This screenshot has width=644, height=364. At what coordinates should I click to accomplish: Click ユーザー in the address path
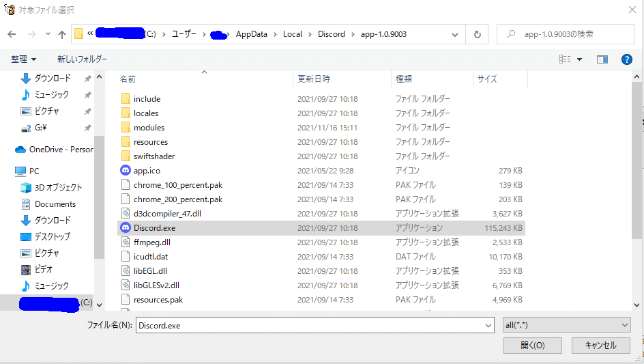184,34
